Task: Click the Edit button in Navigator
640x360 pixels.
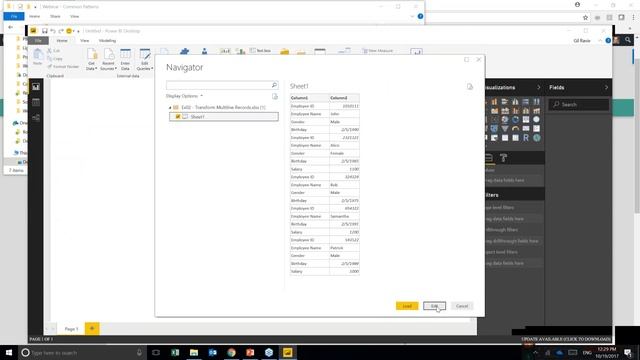Action: click(434, 306)
